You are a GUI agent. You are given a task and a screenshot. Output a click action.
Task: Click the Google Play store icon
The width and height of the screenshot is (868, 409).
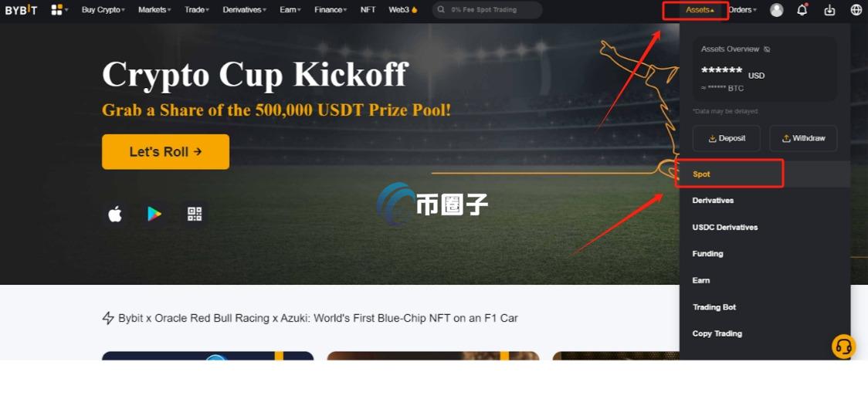pos(154,215)
